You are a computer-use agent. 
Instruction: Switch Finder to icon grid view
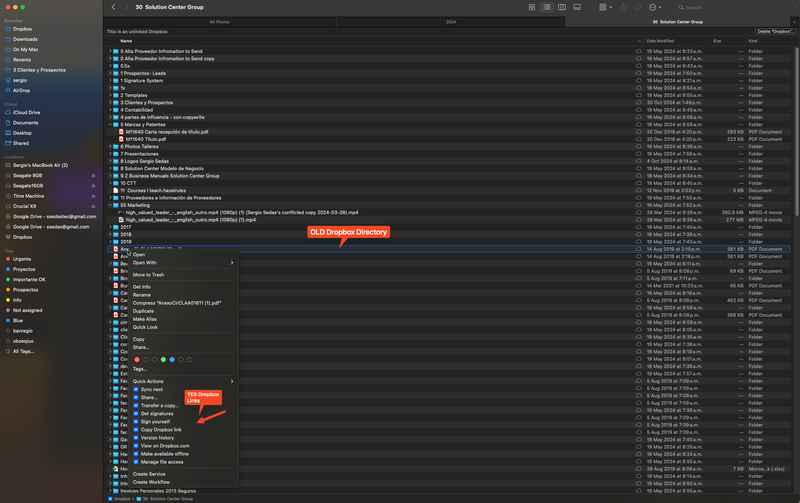[531, 7]
